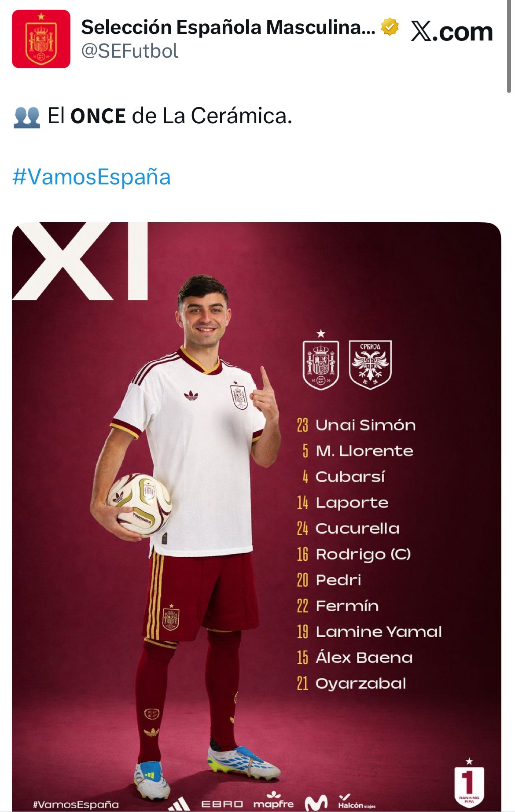Open the Spain team profile avatar
The image size is (515, 812).
tap(41, 39)
